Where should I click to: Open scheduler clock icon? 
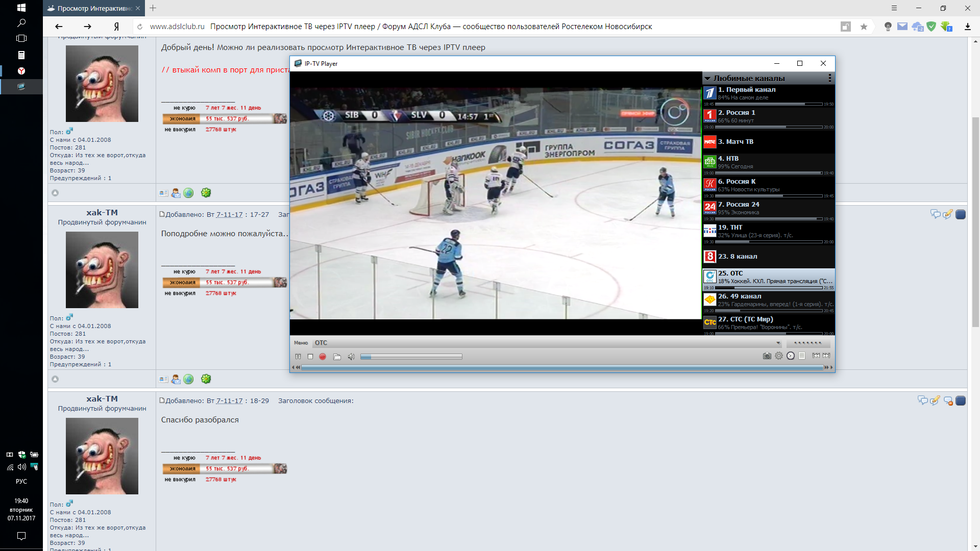(x=791, y=356)
